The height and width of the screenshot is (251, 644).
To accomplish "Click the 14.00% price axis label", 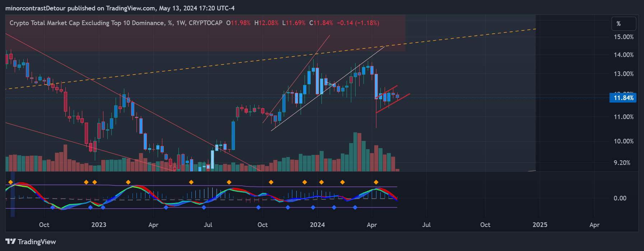I will pos(624,55).
